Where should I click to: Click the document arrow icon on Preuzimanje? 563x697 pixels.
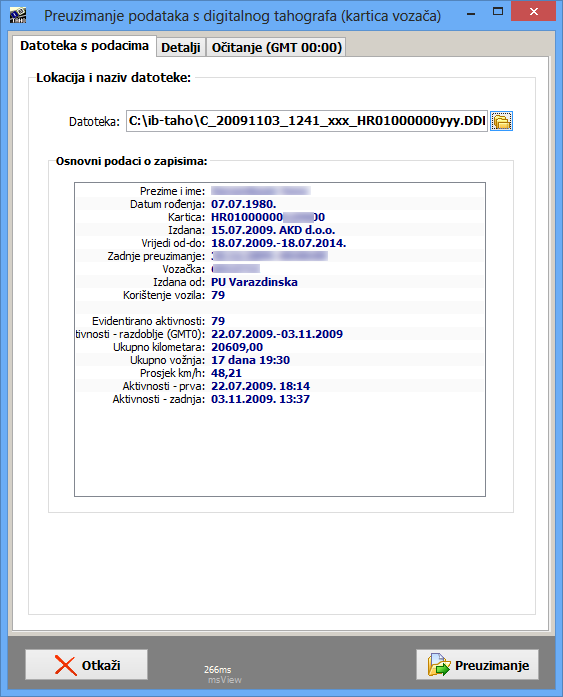439,665
